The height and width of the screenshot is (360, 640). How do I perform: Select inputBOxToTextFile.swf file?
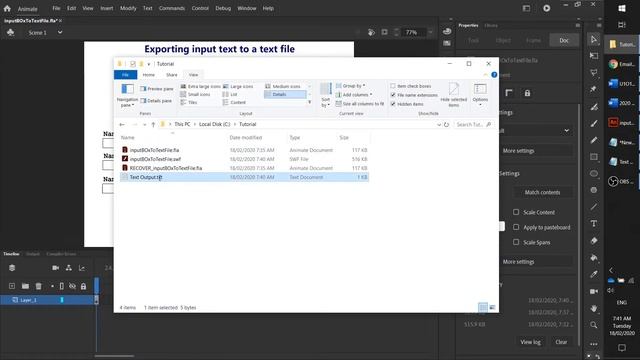coord(155,159)
